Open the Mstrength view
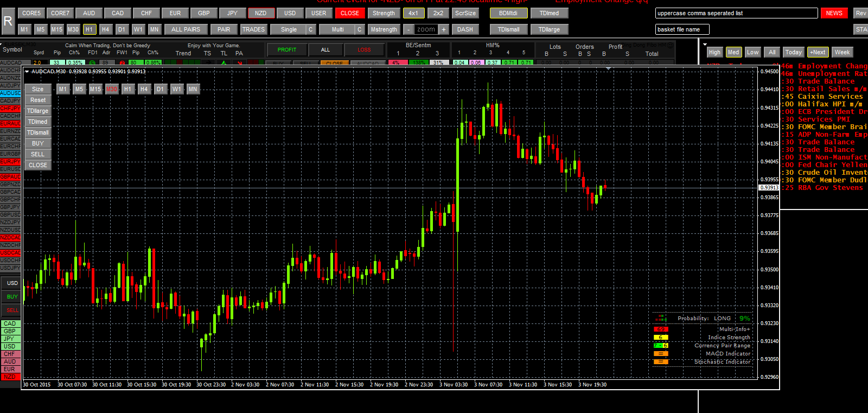This screenshot has height=413, width=868. (384, 29)
